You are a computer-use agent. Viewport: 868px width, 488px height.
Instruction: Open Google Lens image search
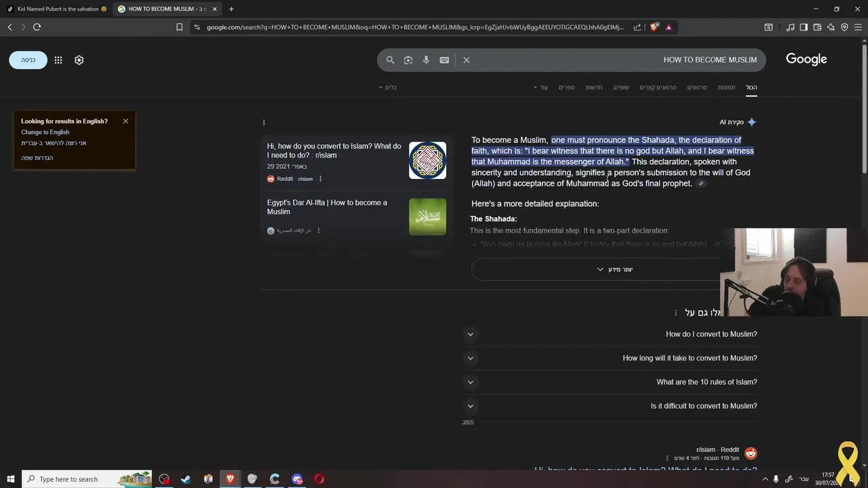pyautogui.click(x=408, y=60)
